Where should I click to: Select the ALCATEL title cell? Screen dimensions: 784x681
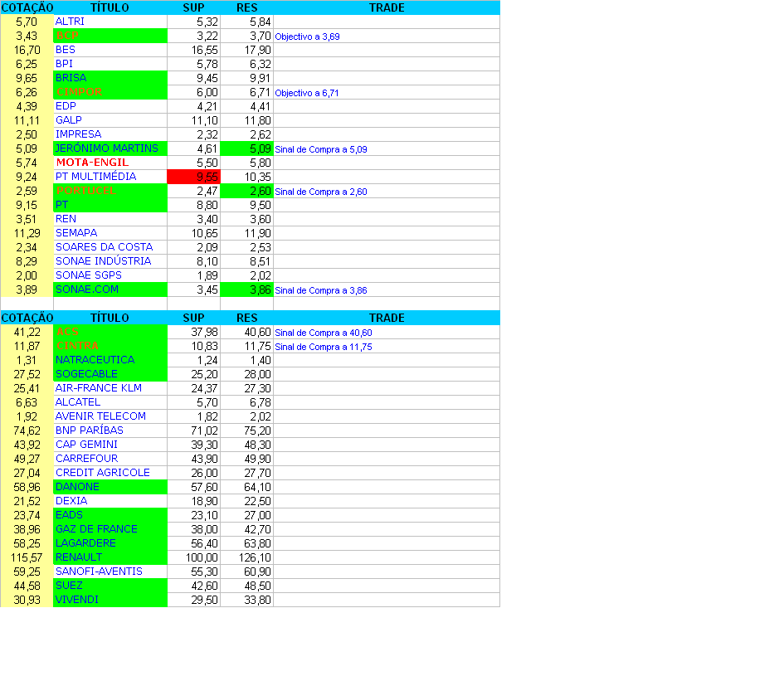click(x=110, y=402)
